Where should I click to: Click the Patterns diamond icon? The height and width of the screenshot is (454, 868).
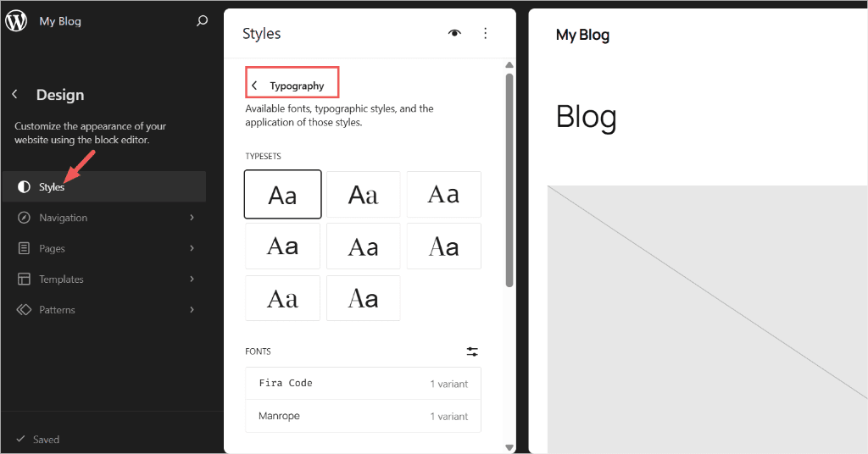point(24,310)
